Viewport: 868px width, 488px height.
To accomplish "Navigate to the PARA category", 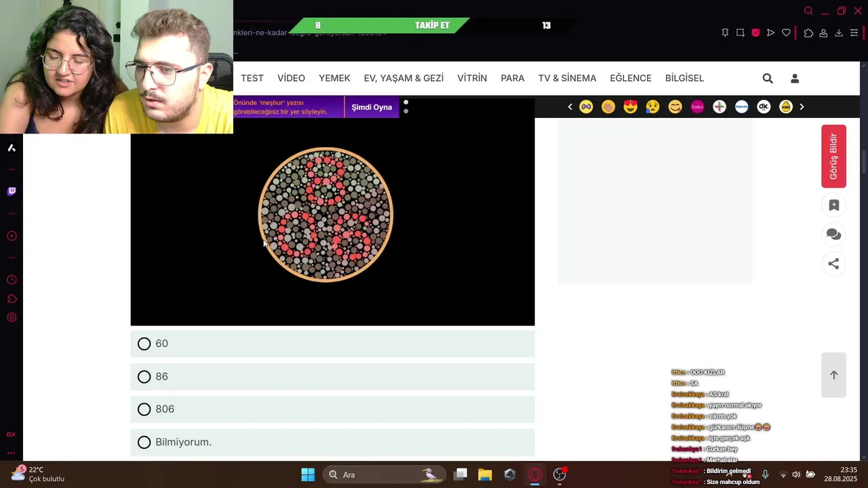I will point(513,78).
